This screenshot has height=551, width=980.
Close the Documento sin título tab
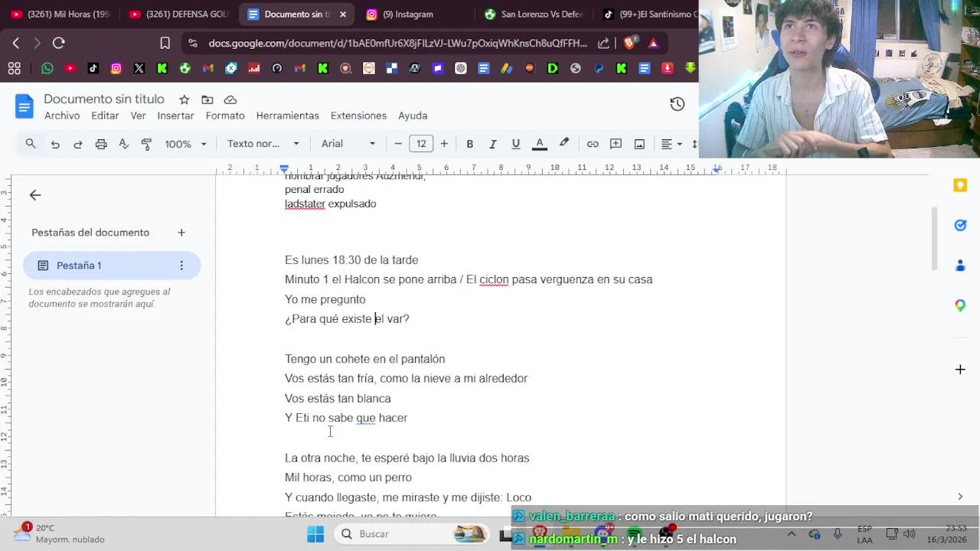tap(342, 15)
